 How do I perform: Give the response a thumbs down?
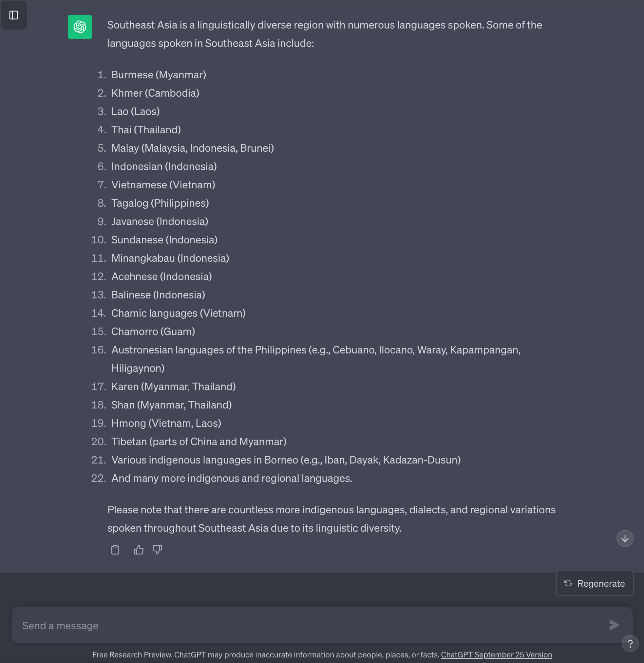click(157, 550)
